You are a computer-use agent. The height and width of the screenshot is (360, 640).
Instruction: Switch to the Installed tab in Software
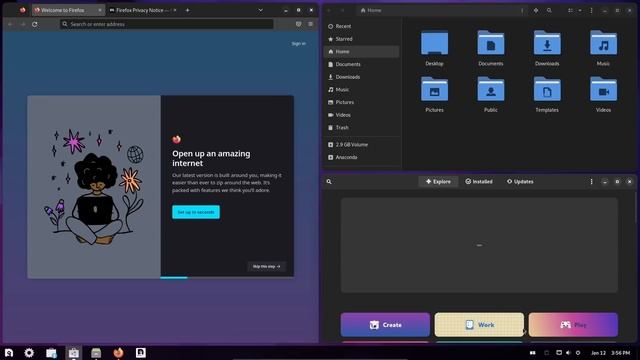pyautogui.click(x=479, y=182)
